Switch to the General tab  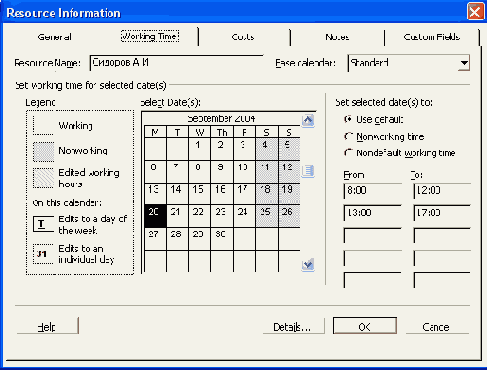tap(54, 37)
